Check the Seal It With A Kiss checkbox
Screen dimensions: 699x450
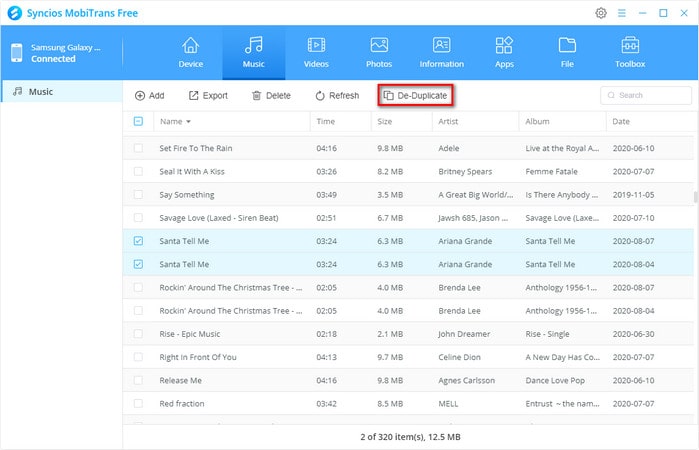(138, 171)
